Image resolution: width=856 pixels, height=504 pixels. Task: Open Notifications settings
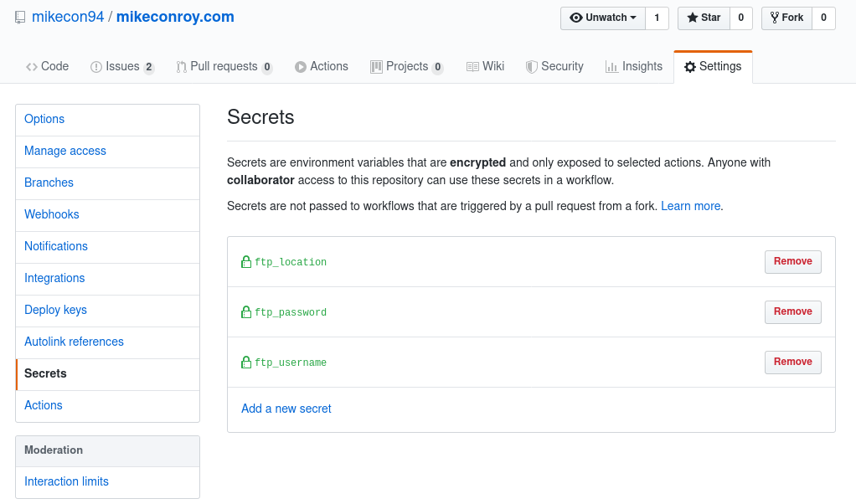tap(107, 246)
